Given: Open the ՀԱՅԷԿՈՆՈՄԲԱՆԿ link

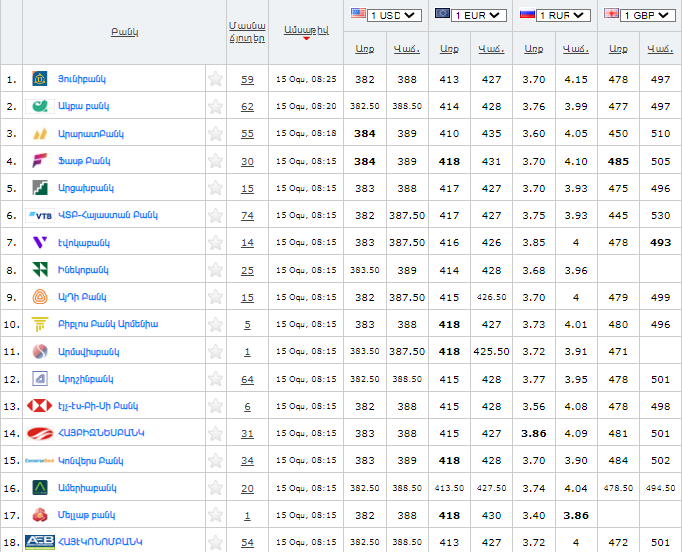Looking at the screenshot, I should (x=100, y=542).
